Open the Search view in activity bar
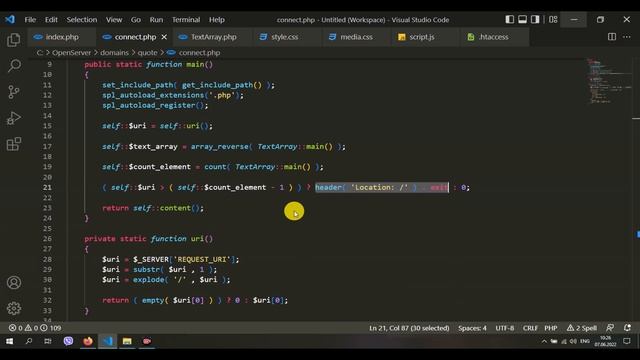This screenshot has width=640, height=360. 14,66
